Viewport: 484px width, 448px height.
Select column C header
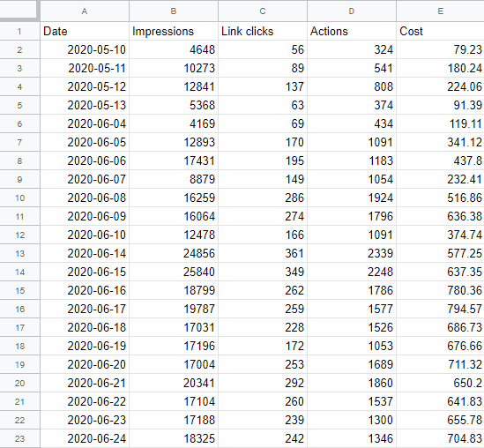[263, 11]
